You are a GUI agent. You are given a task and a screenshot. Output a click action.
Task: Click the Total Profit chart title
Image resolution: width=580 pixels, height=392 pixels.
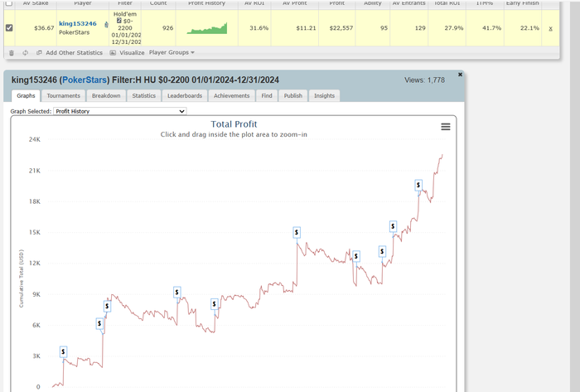[234, 124]
